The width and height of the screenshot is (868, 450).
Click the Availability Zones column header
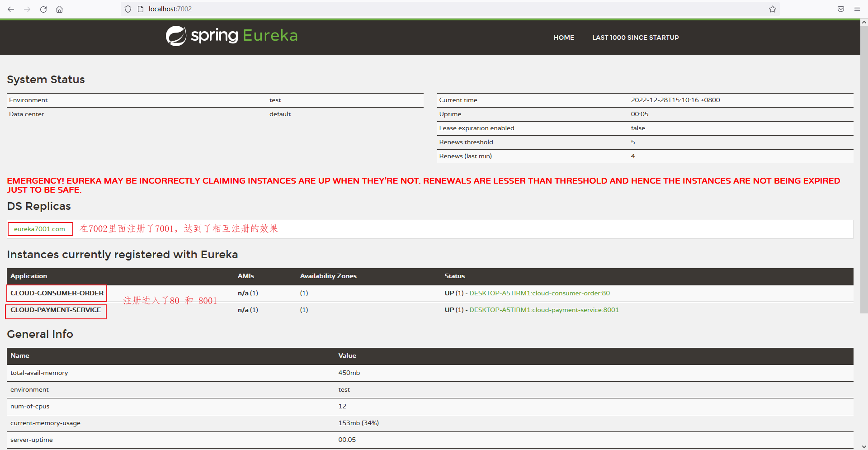point(328,276)
